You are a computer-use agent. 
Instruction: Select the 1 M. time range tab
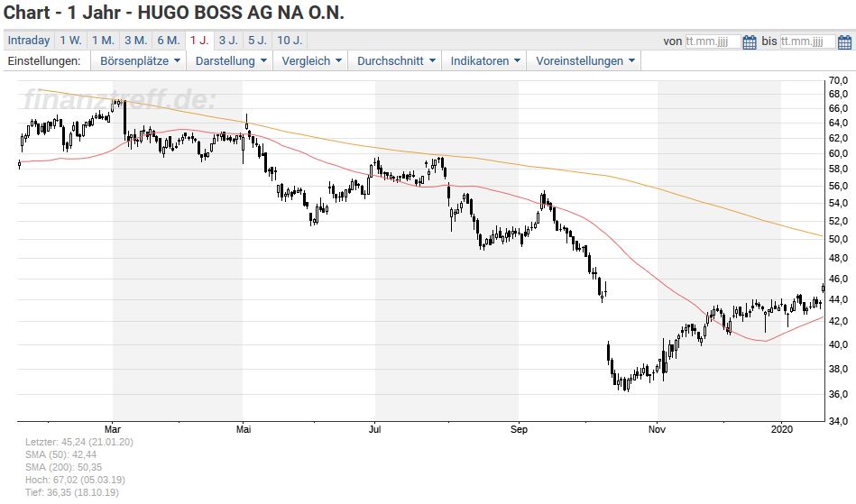[x=103, y=41]
